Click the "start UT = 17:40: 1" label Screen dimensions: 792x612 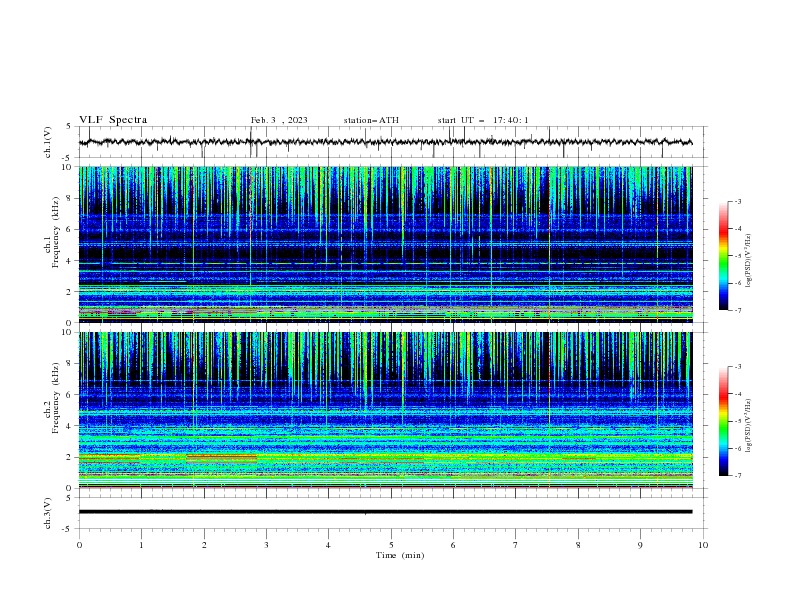click(483, 120)
